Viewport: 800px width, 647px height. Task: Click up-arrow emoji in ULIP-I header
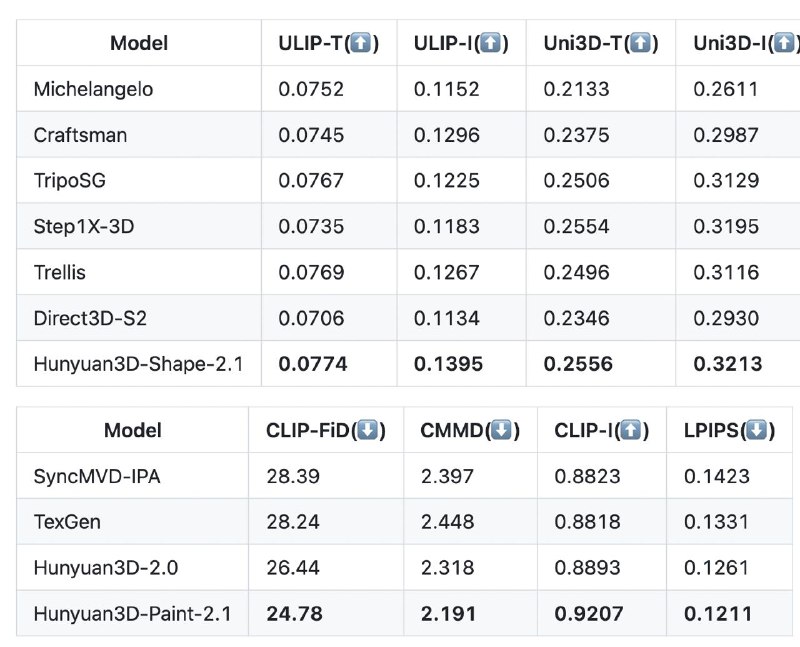pyautogui.click(x=491, y=43)
